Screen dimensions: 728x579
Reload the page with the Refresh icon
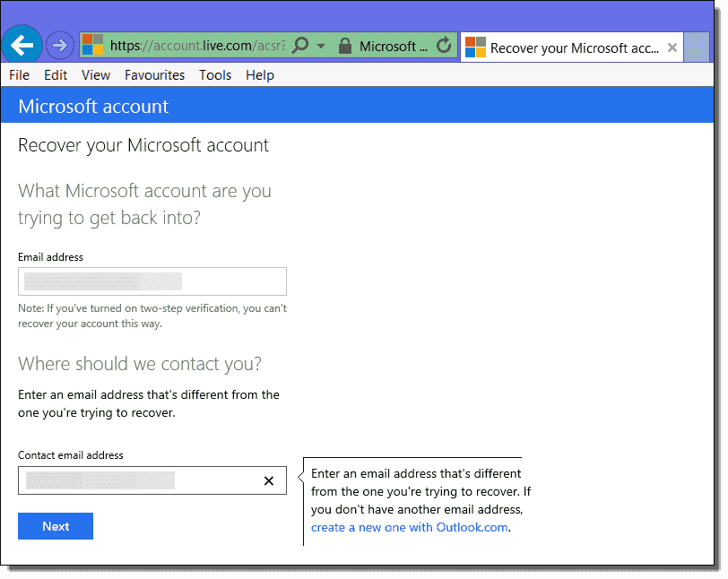444,45
